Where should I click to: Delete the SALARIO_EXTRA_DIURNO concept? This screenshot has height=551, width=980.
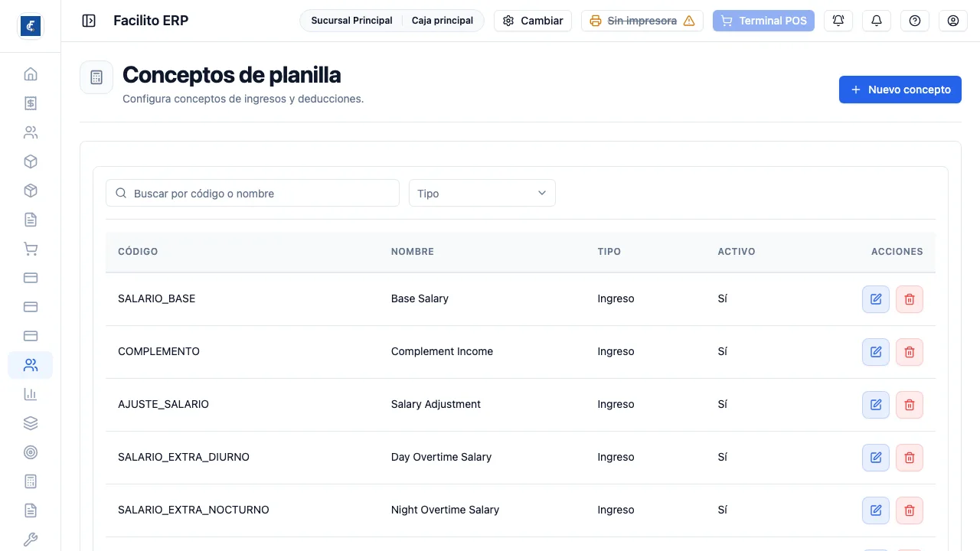(x=910, y=458)
